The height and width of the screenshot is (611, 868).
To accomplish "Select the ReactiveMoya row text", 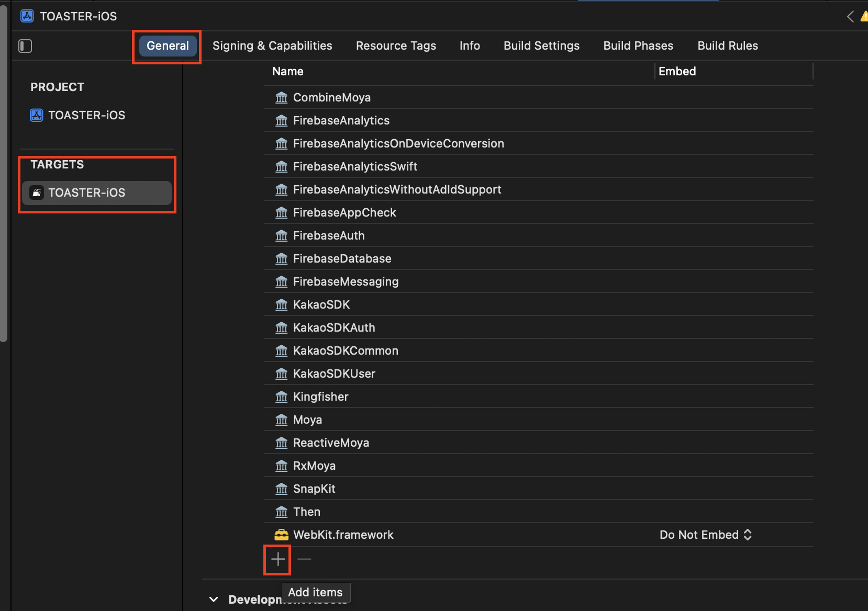I will (x=331, y=443).
